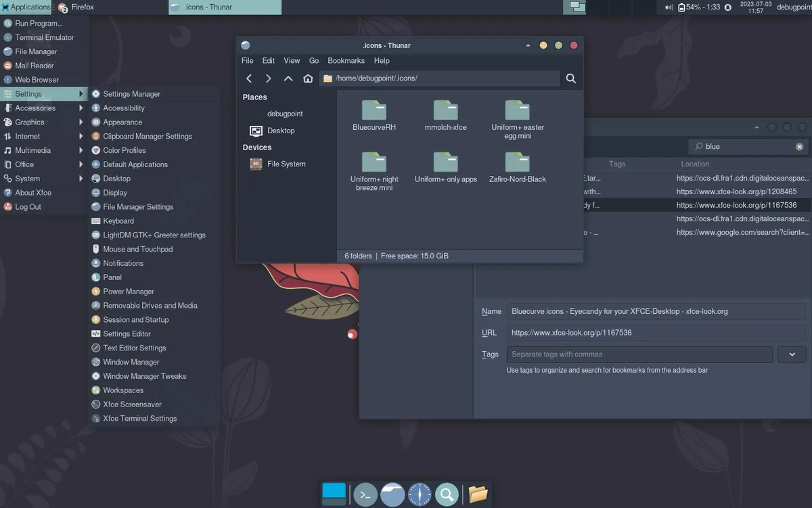
Task: Open Appearance settings
Action: pos(155,122)
